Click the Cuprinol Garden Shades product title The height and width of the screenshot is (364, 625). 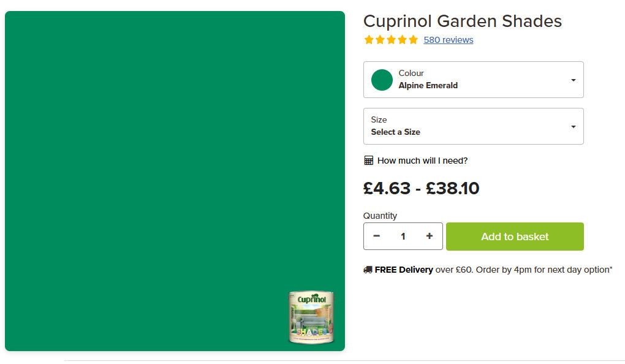coord(462,21)
